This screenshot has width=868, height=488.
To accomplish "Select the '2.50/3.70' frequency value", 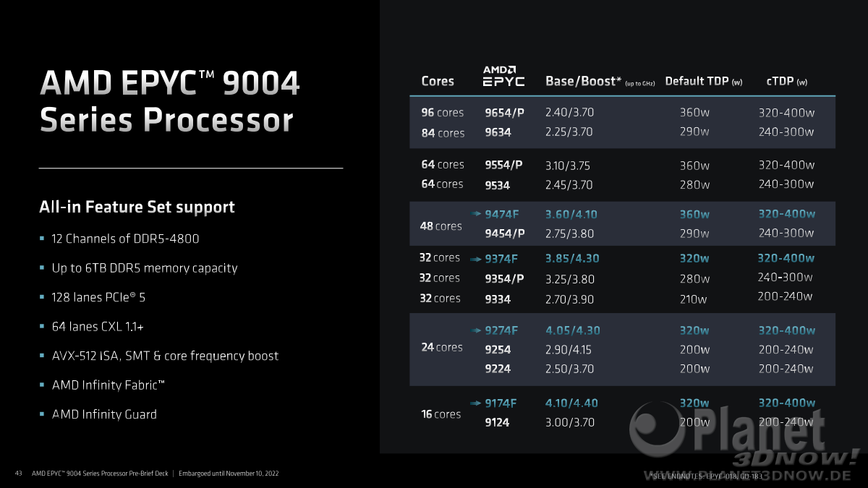I will pos(569,369).
